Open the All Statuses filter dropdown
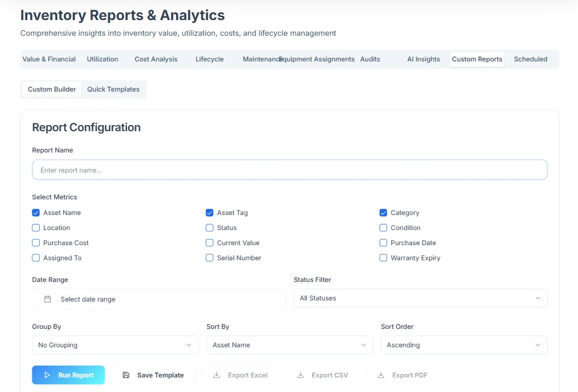This screenshot has width=578, height=392. tap(420, 298)
